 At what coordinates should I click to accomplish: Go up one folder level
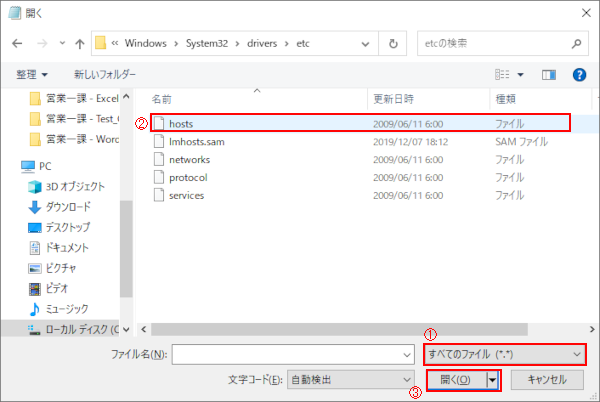tap(80, 44)
